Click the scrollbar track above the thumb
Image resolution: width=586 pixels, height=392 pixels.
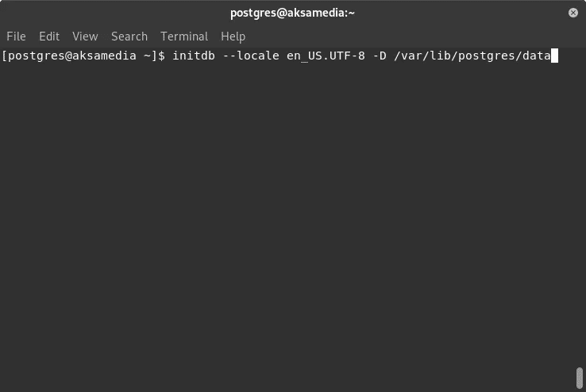tap(580, 207)
